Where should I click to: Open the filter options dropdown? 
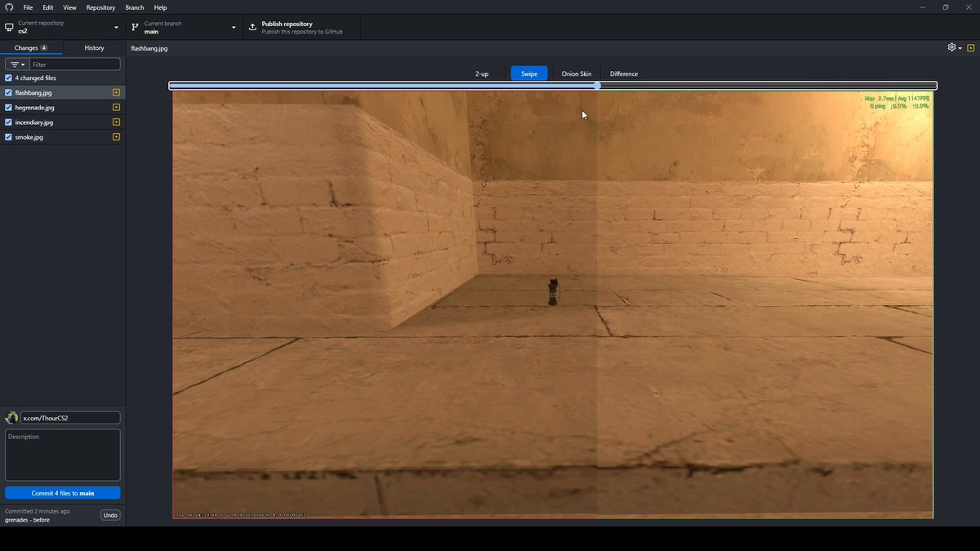17,64
